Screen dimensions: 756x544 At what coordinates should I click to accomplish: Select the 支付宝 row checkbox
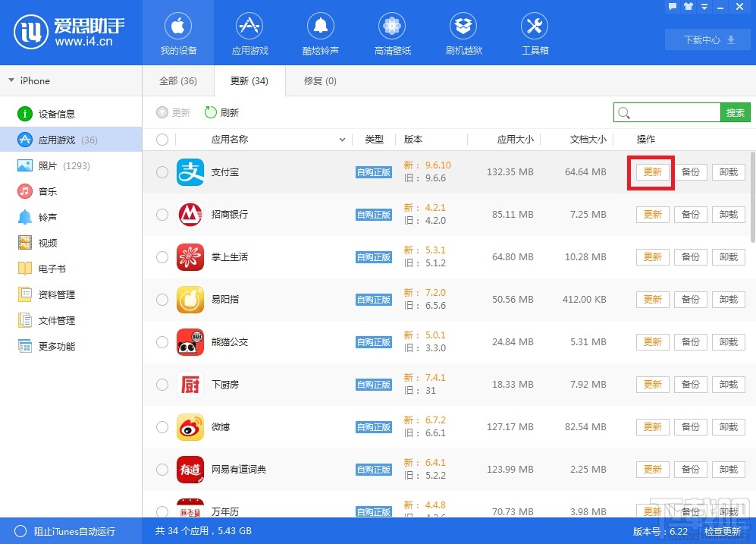[x=162, y=172]
